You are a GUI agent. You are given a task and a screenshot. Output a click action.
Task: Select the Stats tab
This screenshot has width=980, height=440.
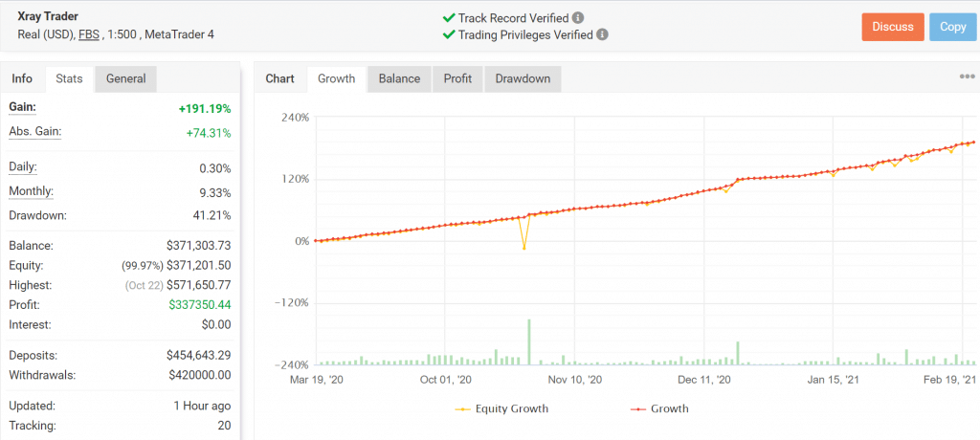(70, 78)
